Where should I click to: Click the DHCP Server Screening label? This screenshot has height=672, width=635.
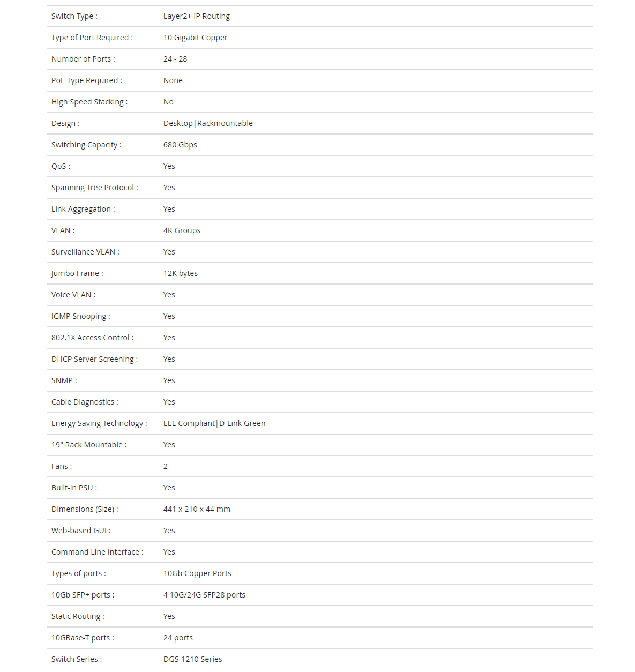(x=94, y=359)
